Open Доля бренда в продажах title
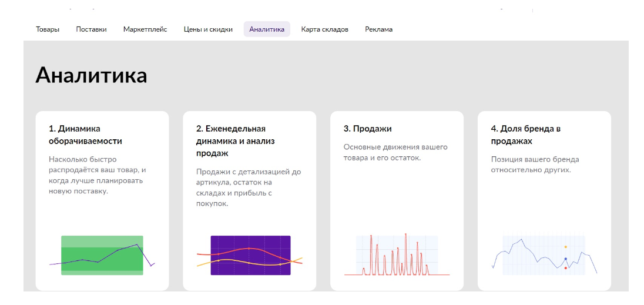Screen dimensions: 644x305 click(526, 135)
